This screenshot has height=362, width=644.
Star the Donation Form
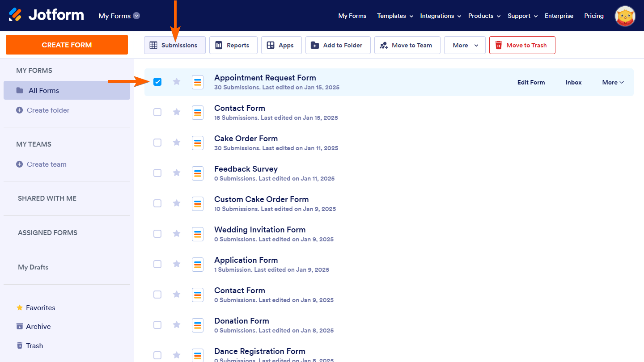click(x=177, y=325)
